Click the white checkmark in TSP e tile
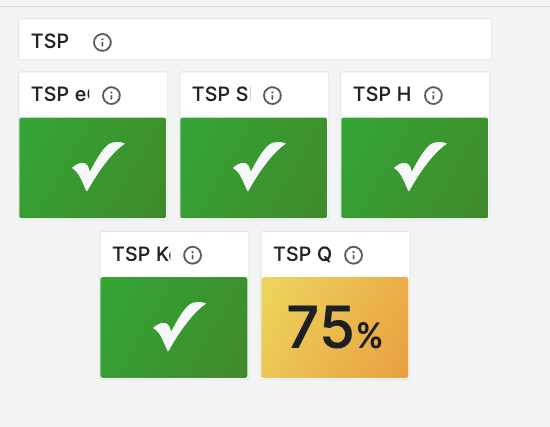Viewport: 550px width, 427px height. click(x=98, y=166)
